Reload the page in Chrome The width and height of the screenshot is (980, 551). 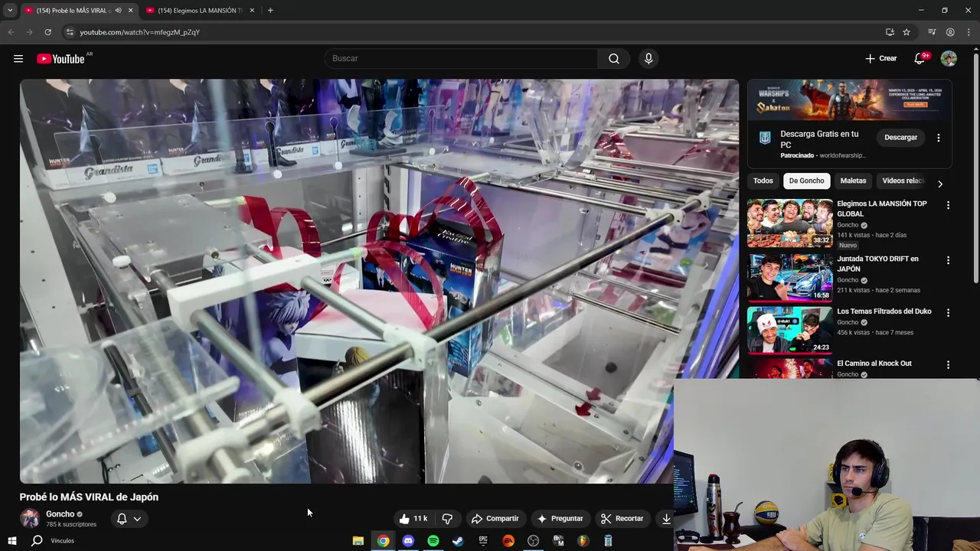pyautogui.click(x=47, y=32)
